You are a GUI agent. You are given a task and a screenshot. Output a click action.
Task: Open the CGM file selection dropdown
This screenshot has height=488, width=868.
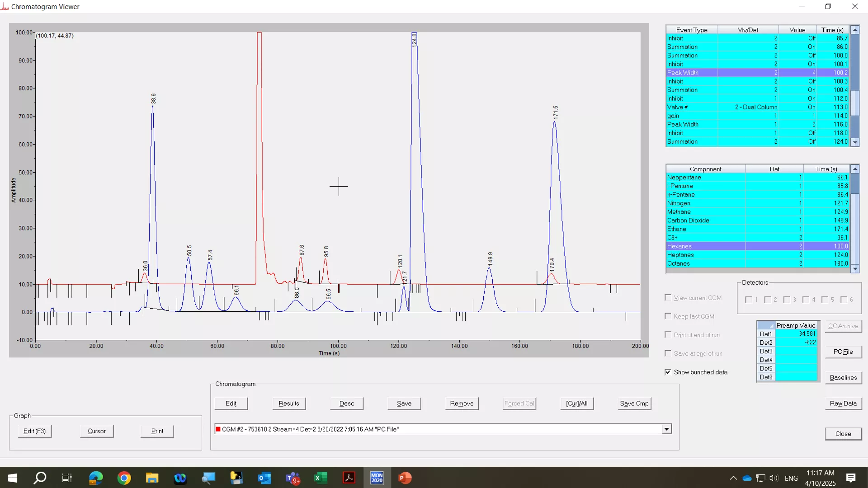tap(667, 429)
